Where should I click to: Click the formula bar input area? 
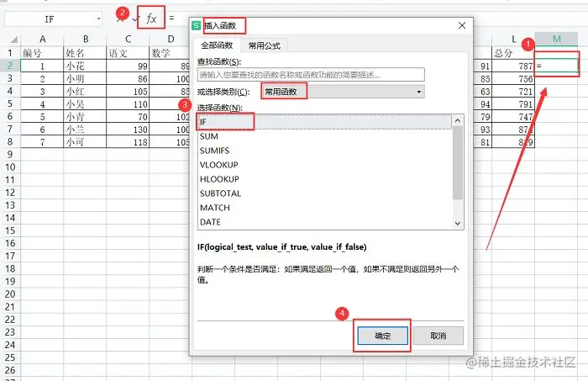tap(178, 18)
